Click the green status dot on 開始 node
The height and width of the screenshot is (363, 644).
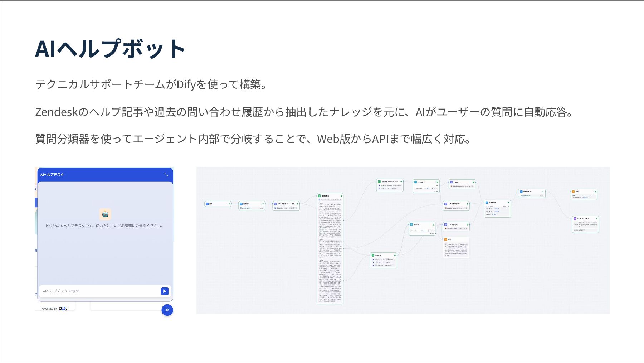coord(229,204)
